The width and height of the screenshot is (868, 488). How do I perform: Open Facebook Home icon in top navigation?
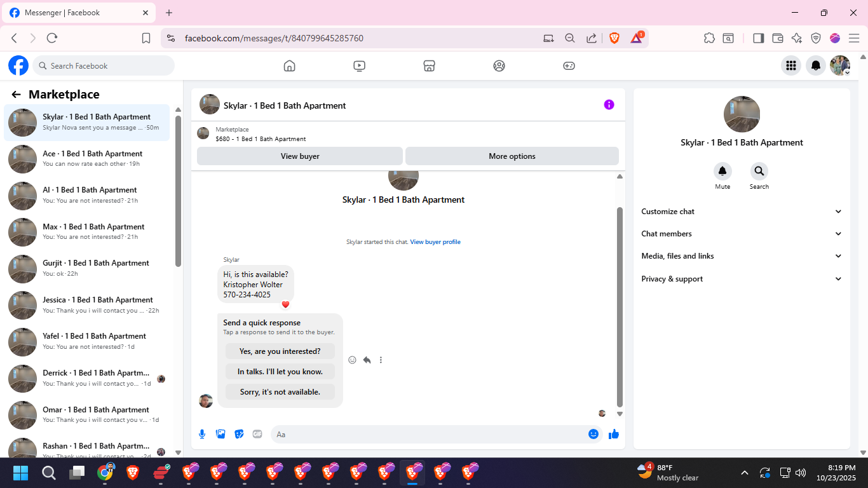[x=290, y=65]
